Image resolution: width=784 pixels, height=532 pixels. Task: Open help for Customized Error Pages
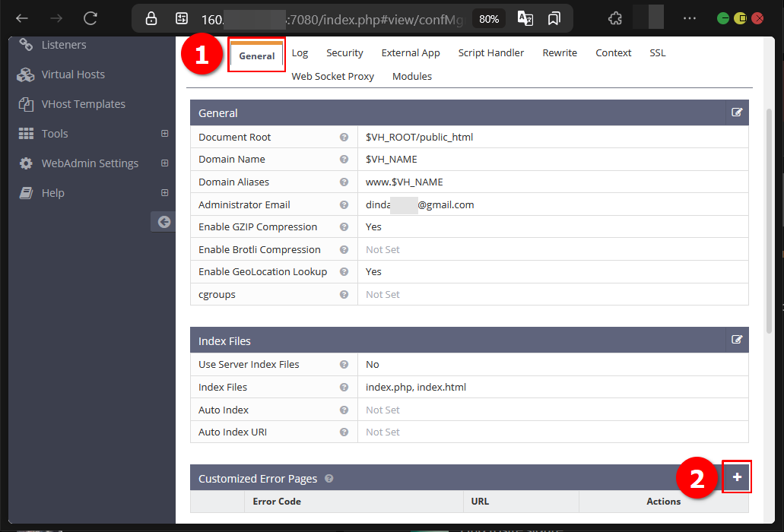point(329,479)
